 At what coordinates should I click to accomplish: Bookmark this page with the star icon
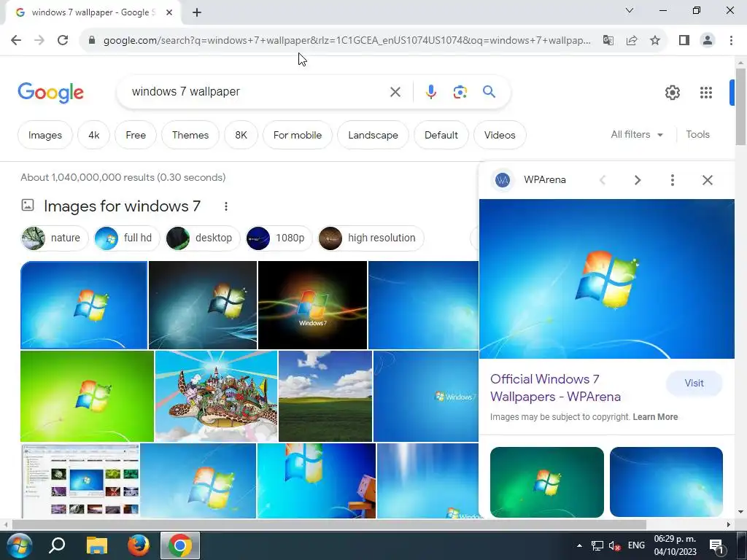click(x=655, y=41)
